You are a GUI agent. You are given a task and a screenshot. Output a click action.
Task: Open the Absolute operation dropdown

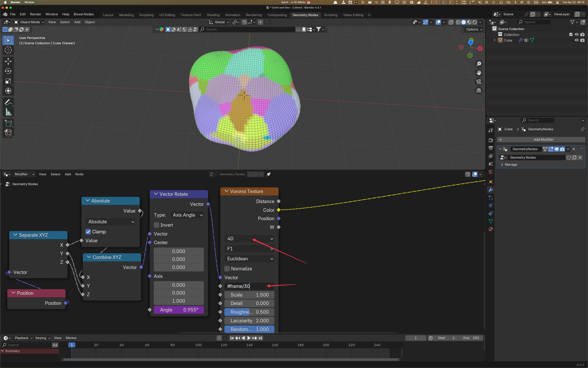pyautogui.click(x=110, y=222)
